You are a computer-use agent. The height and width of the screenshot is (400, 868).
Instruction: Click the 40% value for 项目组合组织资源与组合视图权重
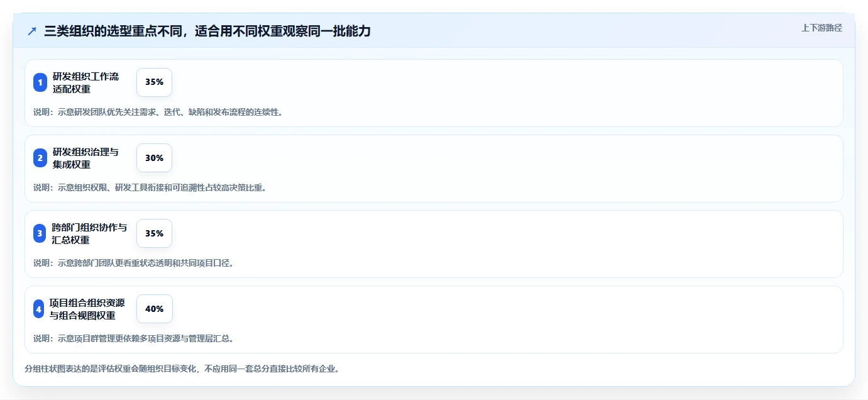coord(154,309)
